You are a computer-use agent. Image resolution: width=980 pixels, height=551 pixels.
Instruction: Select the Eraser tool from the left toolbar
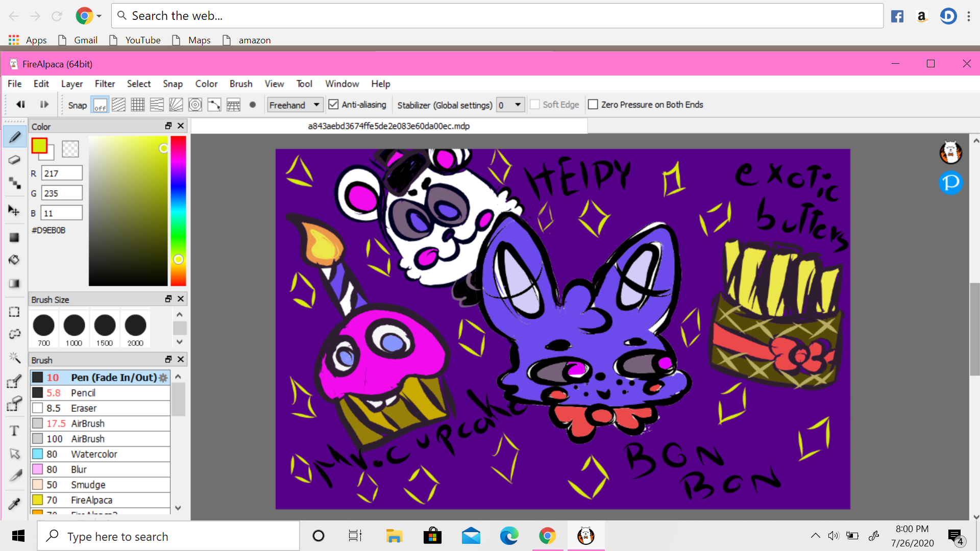click(x=14, y=160)
